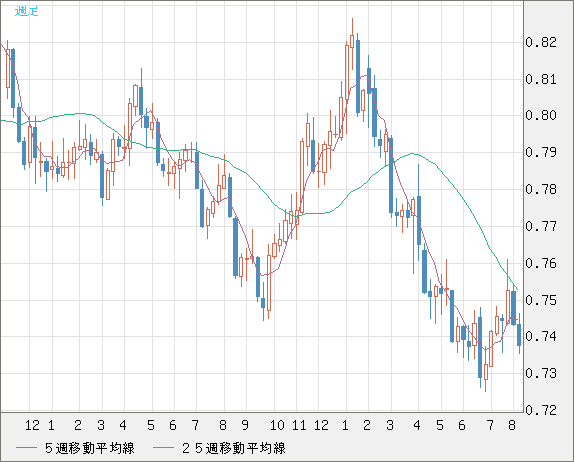Click the green 25-week legend line sample
This screenshot has width=574, height=462.
click(x=163, y=448)
